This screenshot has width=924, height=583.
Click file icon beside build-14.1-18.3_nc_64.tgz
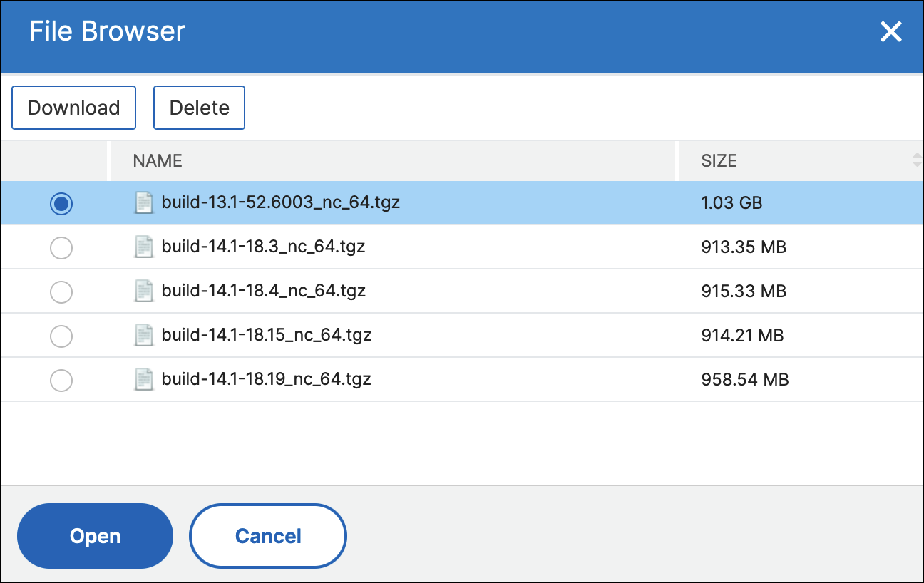point(145,247)
